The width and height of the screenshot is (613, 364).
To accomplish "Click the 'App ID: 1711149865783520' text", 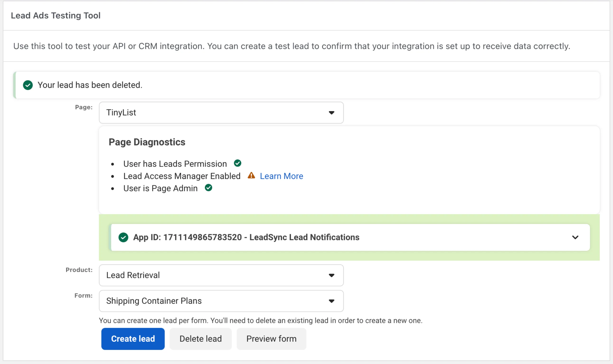I will click(188, 237).
